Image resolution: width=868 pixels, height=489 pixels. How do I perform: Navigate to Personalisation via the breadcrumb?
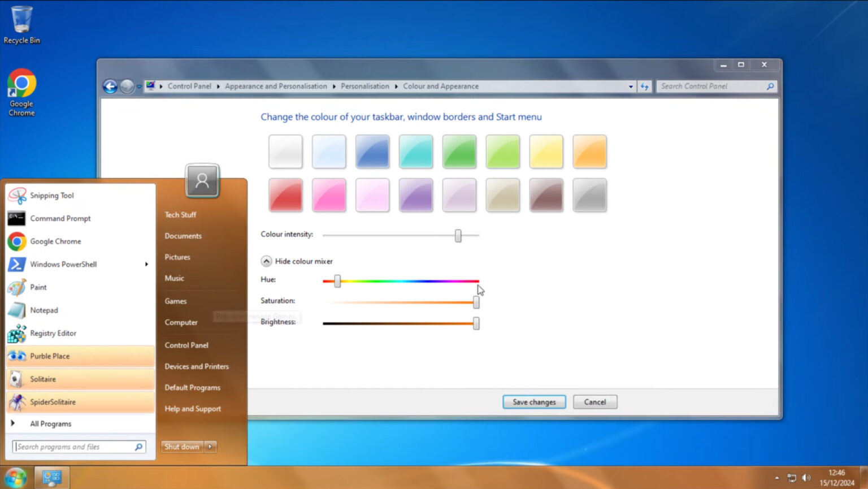click(x=365, y=86)
